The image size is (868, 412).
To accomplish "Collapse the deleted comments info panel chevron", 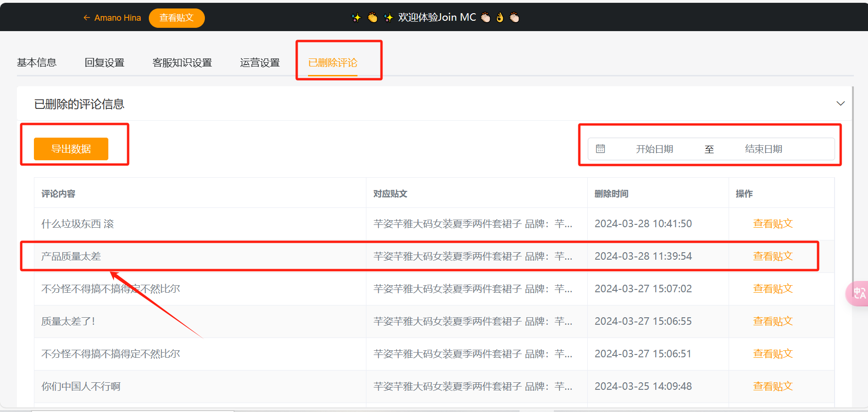I will 840,104.
